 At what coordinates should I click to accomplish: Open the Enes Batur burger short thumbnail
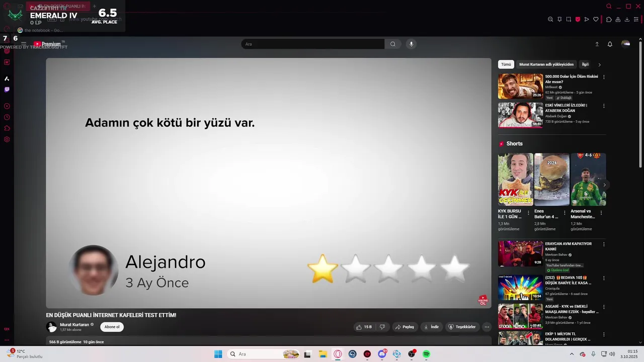tap(551, 179)
